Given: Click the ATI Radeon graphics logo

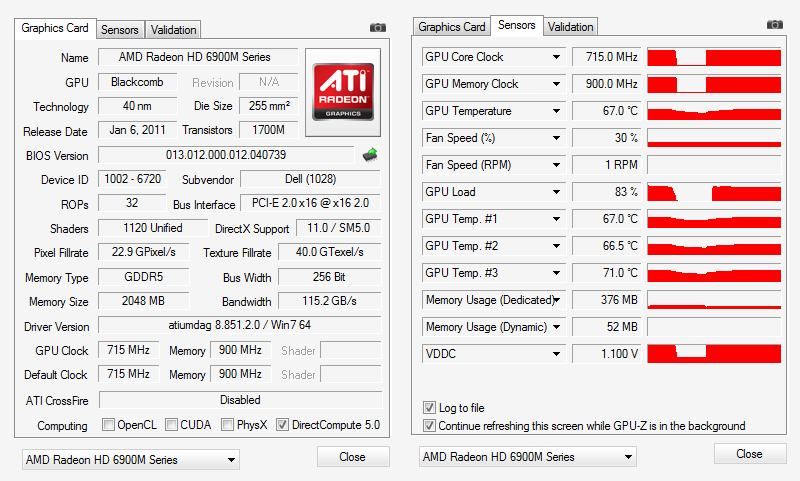Looking at the screenshot, I should 343,92.
